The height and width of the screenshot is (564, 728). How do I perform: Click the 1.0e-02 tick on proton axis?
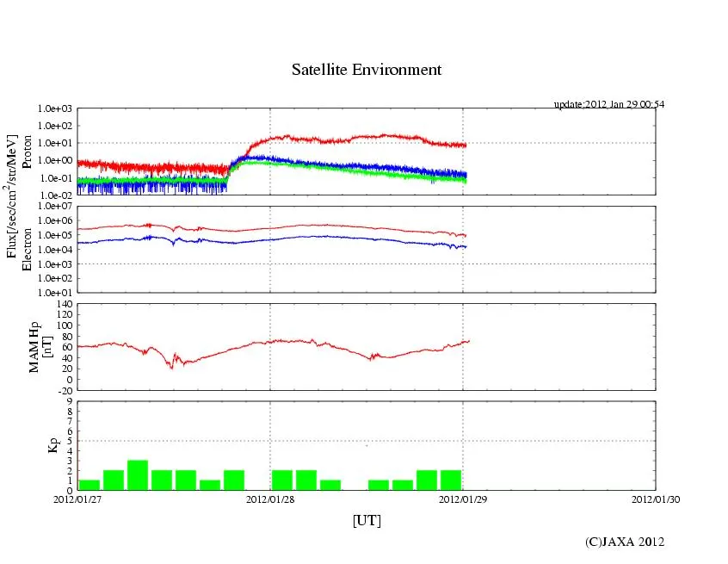tap(57, 195)
